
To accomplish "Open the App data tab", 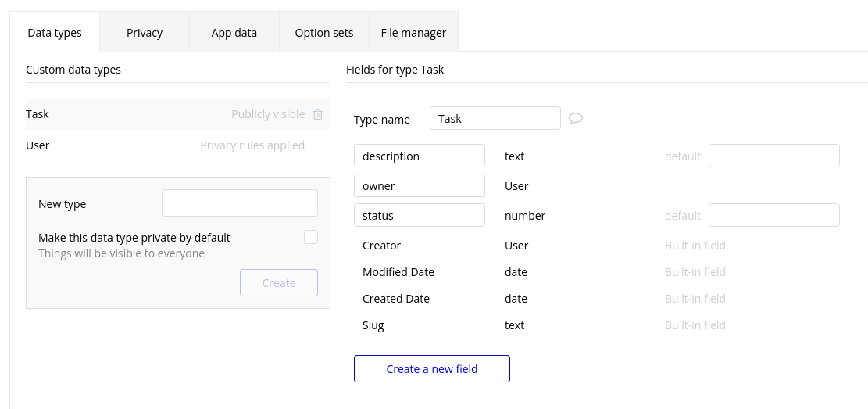I will tap(234, 33).
